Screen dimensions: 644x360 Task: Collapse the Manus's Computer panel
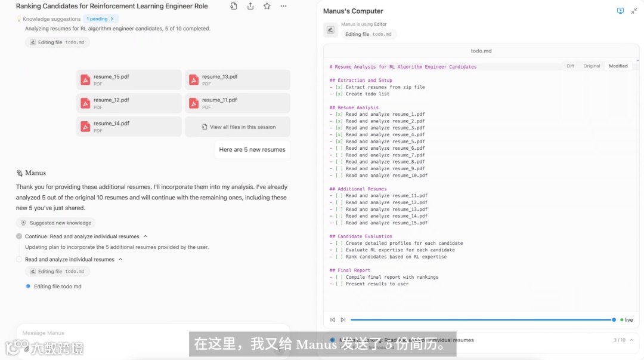pos(634,11)
